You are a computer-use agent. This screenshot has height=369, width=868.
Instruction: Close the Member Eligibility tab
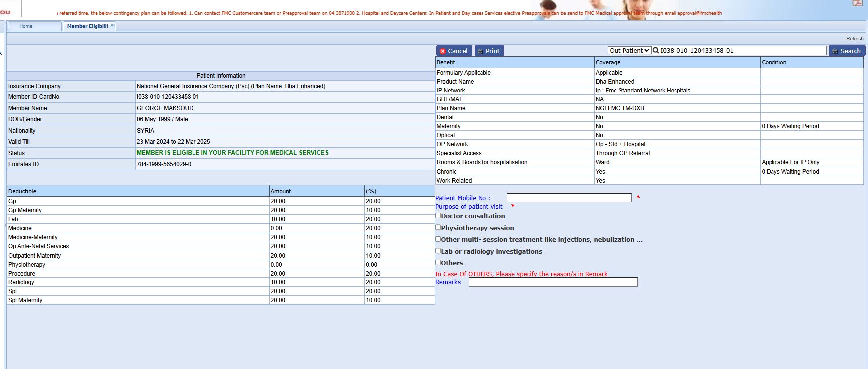tap(112, 26)
